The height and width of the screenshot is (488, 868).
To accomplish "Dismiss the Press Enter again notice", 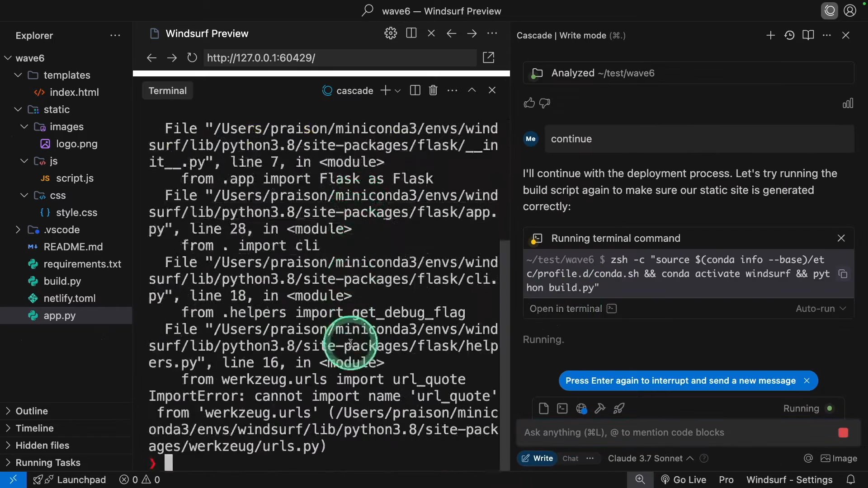I will (x=807, y=381).
